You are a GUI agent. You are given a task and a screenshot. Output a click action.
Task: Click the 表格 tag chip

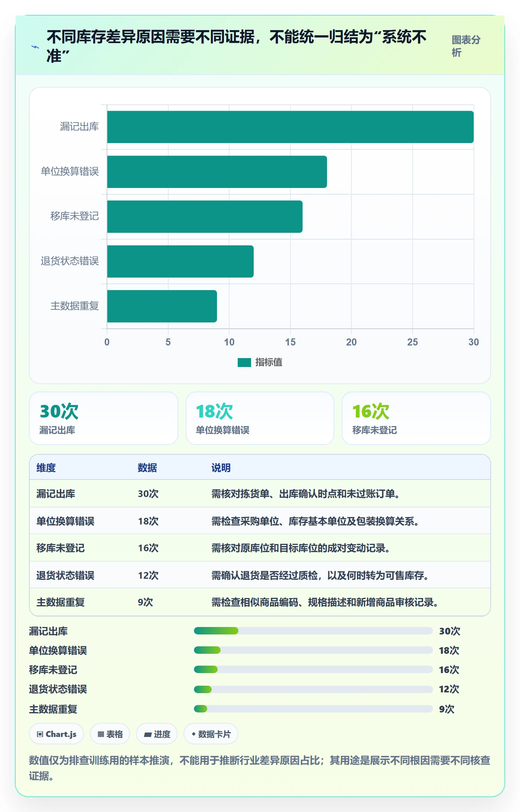coord(110,734)
